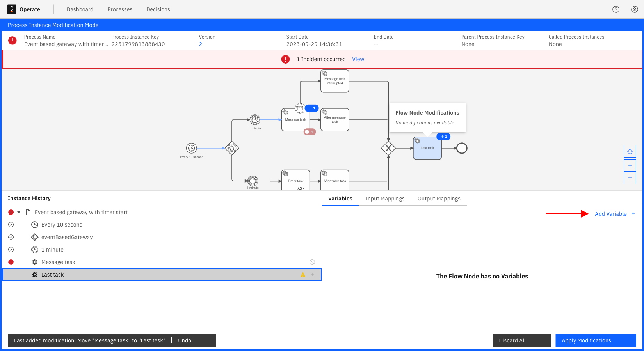Select Message task in Instance History
Viewport: 644px width, 351px height.
[x=58, y=262]
